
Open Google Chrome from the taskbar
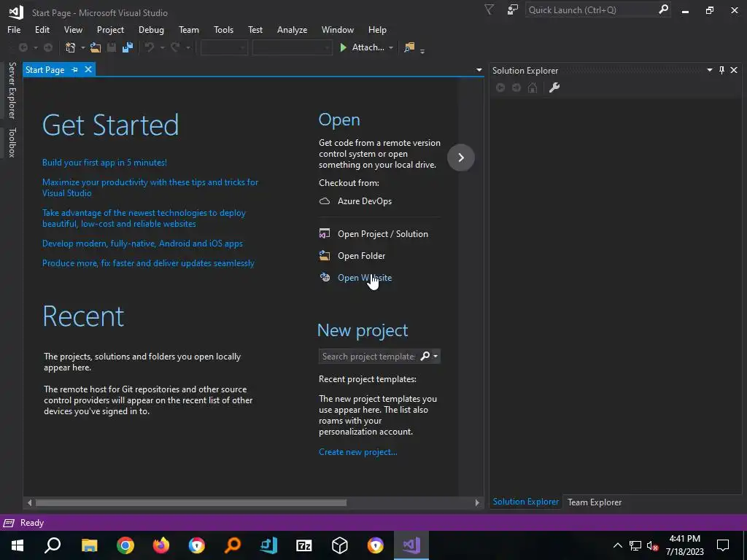125,545
